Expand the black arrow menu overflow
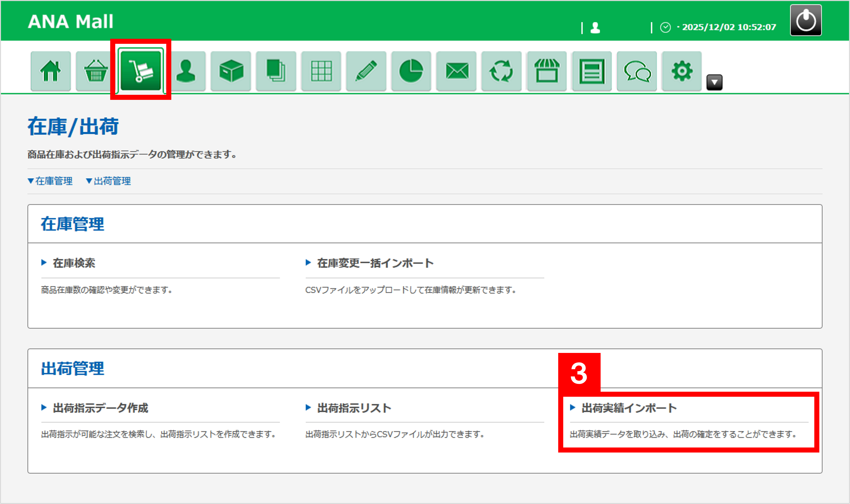Viewport: 850px width, 504px height. [x=714, y=82]
